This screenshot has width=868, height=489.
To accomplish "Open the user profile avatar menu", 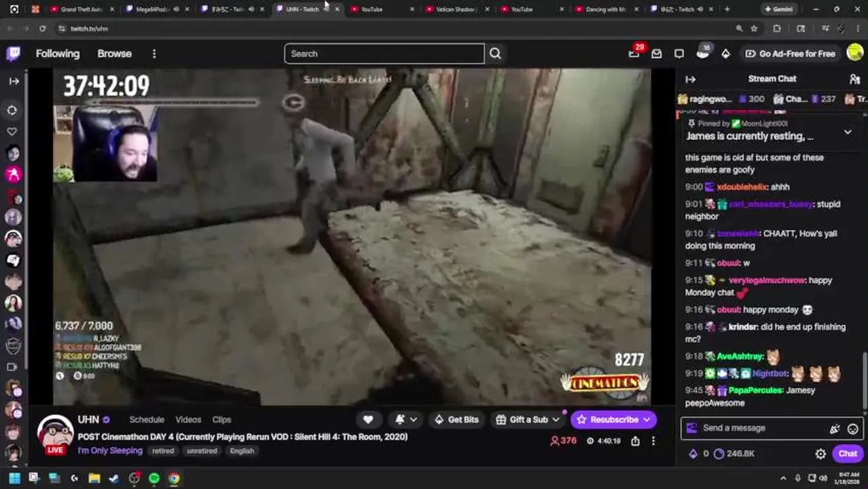I will coord(855,54).
